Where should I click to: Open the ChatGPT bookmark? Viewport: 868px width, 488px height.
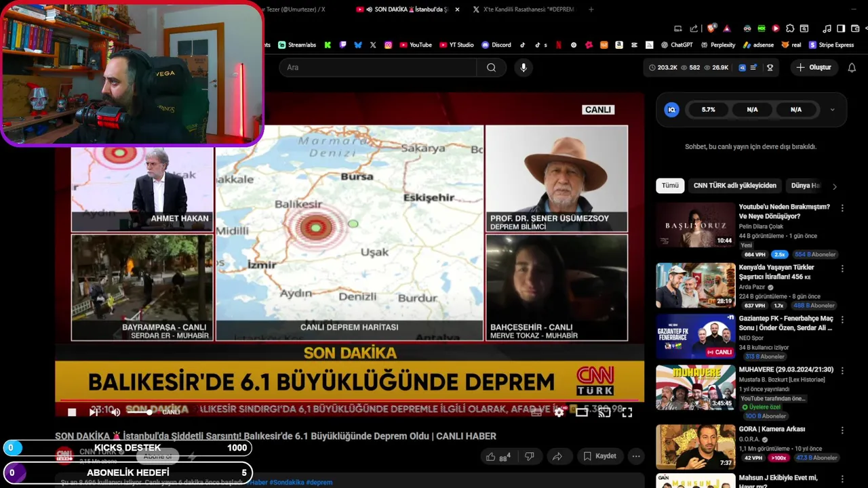pyautogui.click(x=677, y=45)
